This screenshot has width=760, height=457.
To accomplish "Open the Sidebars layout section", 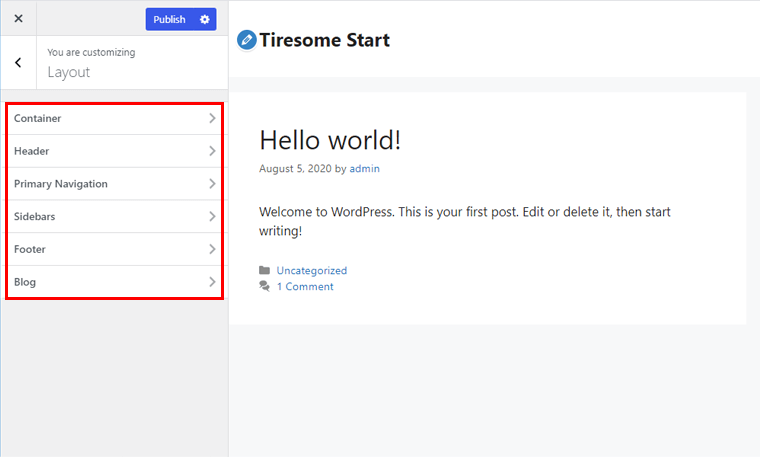I will pos(34,216).
